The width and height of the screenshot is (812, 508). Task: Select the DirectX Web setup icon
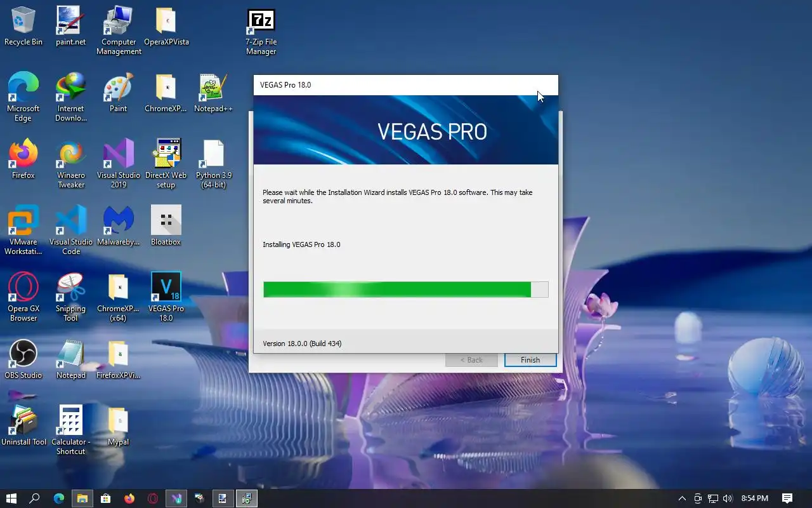[166, 164]
